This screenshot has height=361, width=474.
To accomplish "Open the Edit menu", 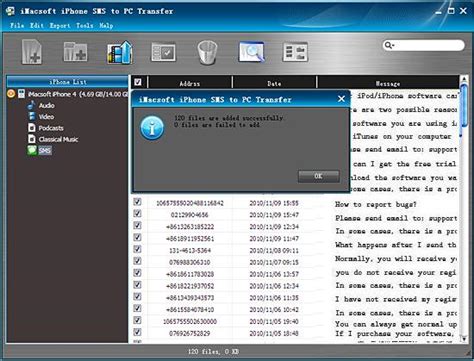I will 37,25.
